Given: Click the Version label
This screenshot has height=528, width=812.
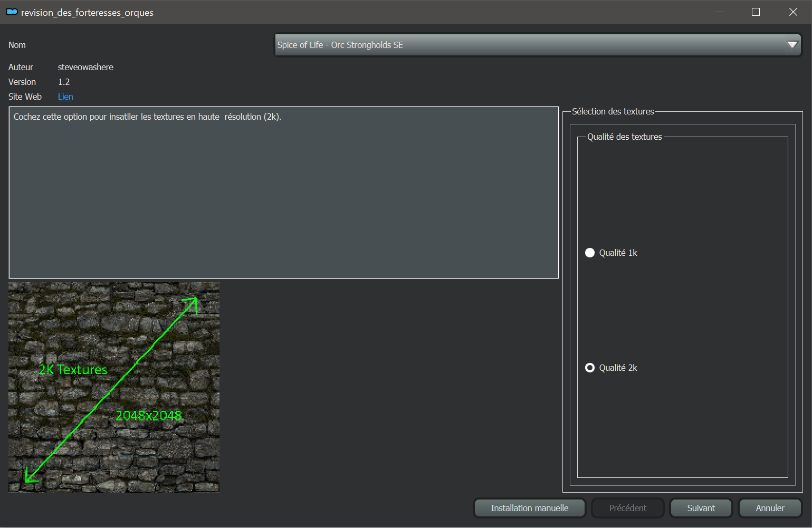Looking at the screenshot, I should [22, 82].
